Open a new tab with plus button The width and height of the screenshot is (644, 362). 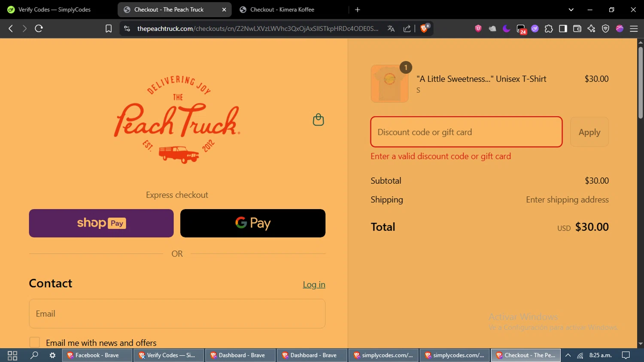pyautogui.click(x=358, y=9)
